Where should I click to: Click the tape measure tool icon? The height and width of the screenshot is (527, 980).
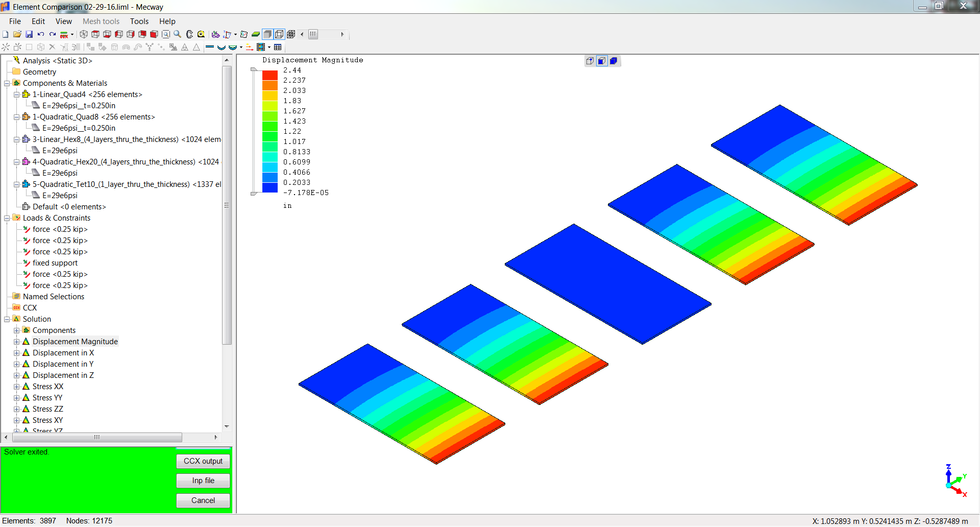click(201, 34)
